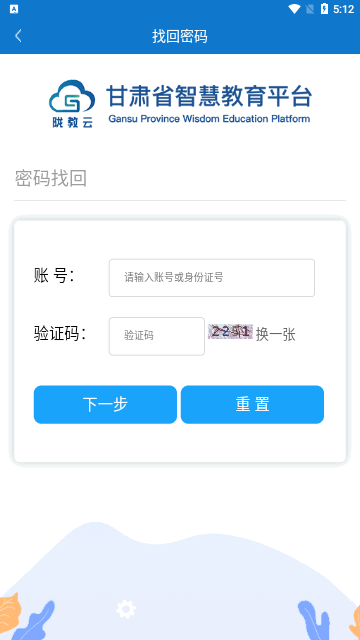Tap the 下一步 button

(105, 404)
